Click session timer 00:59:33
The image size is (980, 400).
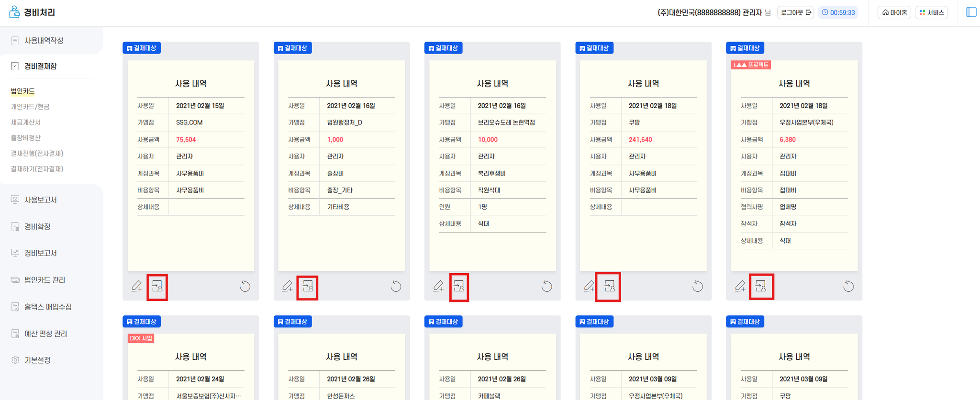point(838,12)
